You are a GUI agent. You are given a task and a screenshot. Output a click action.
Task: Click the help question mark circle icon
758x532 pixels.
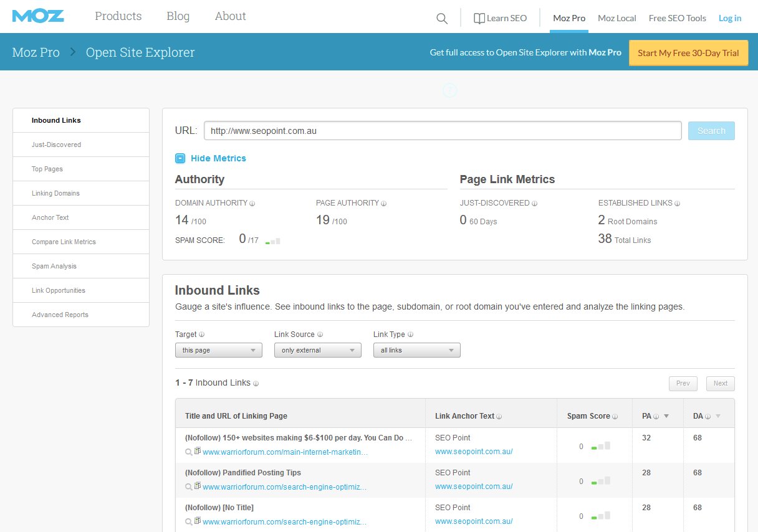point(449,91)
